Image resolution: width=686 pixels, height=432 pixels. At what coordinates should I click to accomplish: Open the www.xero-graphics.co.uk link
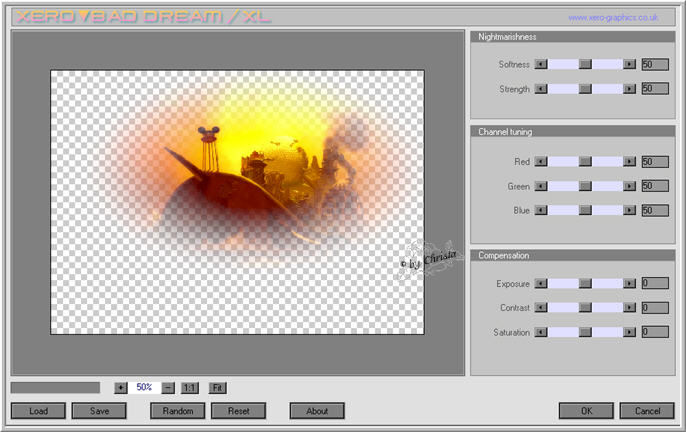click(x=613, y=18)
